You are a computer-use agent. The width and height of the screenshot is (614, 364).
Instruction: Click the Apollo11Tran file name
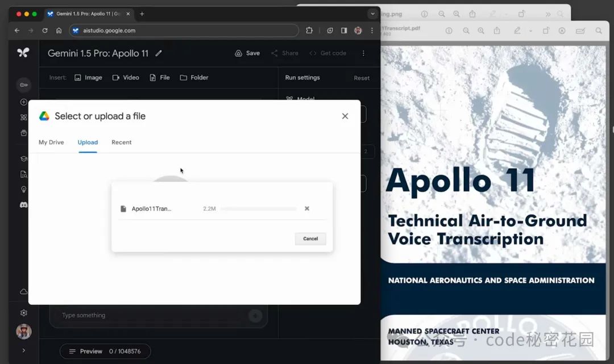pyautogui.click(x=151, y=209)
